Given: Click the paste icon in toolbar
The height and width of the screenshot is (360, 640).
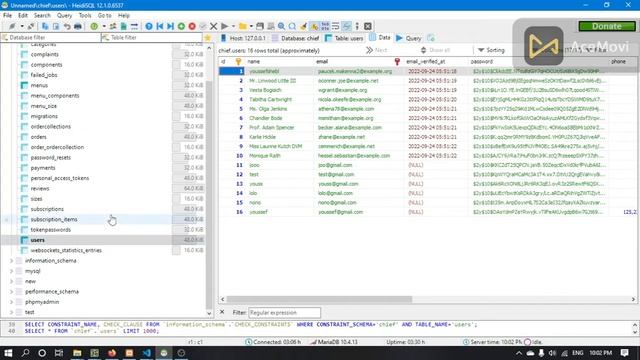Looking at the screenshot, I should pos(56,26).
